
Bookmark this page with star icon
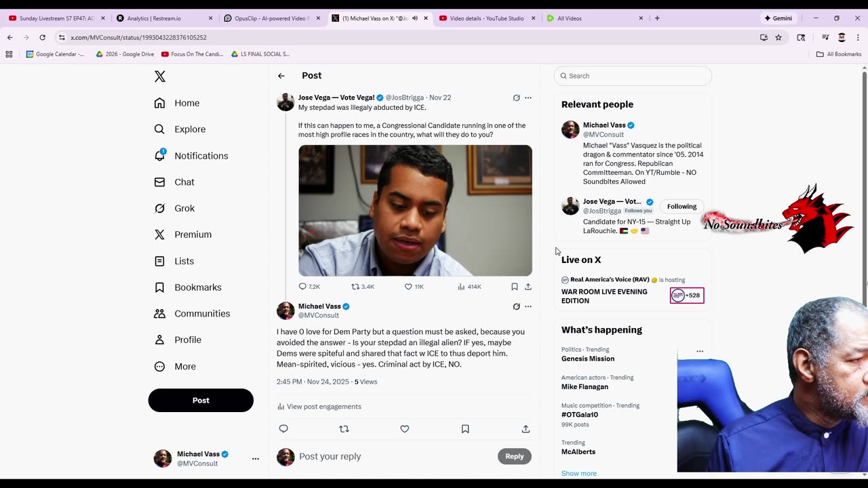point(778,38)
